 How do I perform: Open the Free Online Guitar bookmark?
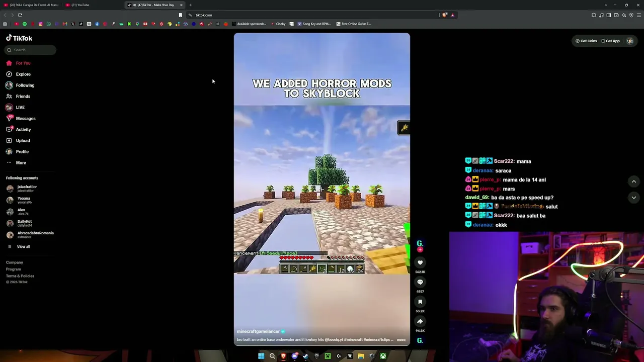(353, 24)
